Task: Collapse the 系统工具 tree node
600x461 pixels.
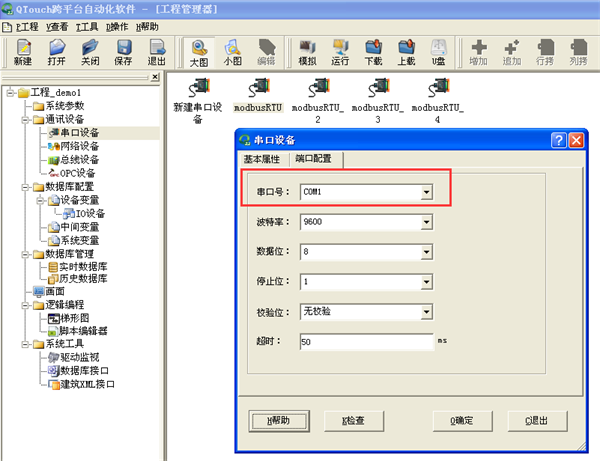Action: pyautogui.click(x=26, y=344)
